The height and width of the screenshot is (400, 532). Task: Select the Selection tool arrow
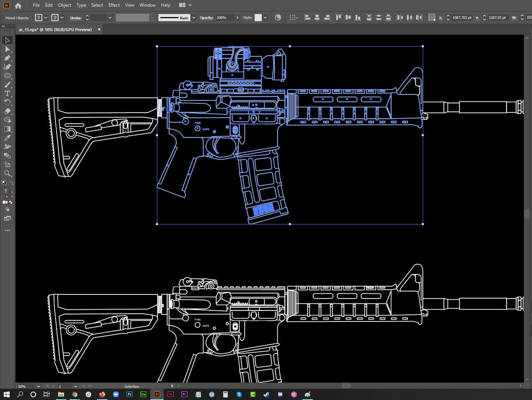click(7, 40)
